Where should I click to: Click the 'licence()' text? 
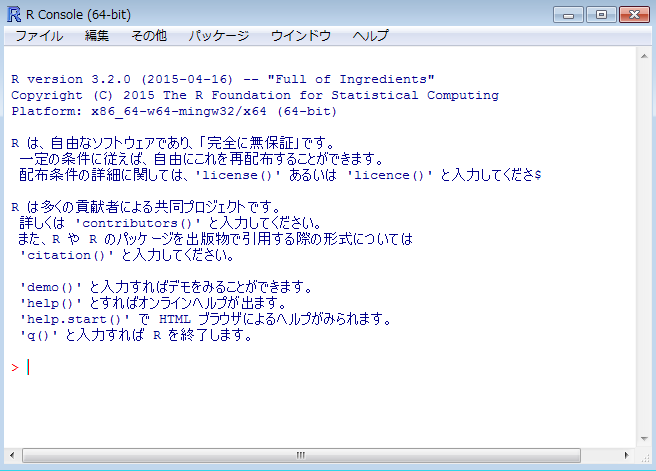click(390, 175)
